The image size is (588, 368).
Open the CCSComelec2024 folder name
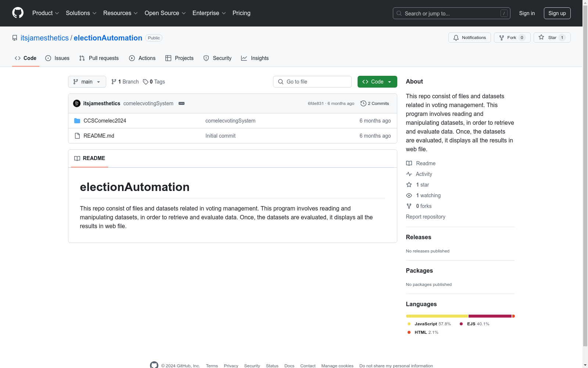(105, 121)
